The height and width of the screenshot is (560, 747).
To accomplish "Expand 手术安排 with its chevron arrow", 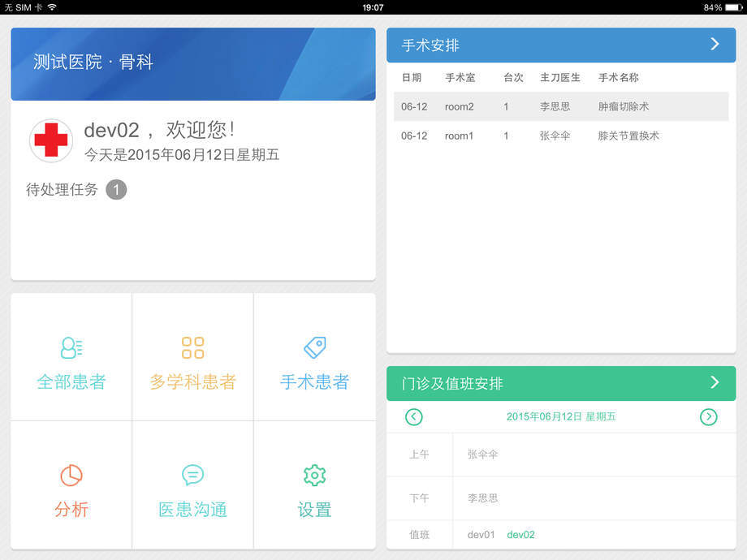I will pyautogui.click(x=715, y=45).
